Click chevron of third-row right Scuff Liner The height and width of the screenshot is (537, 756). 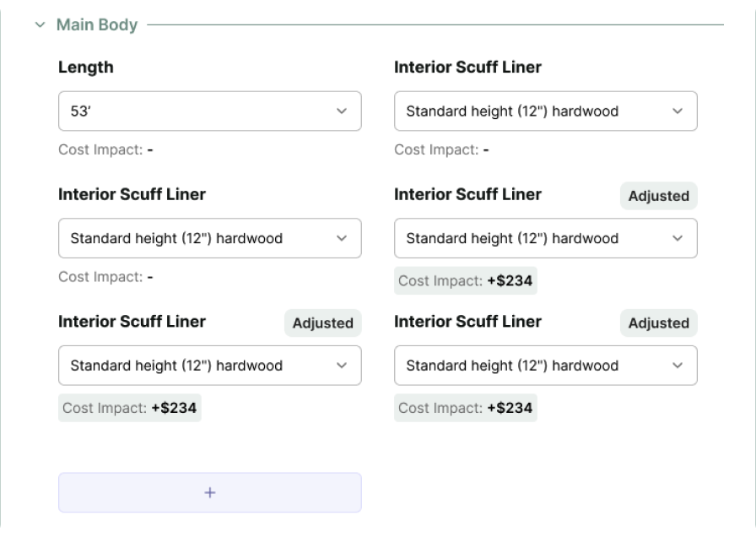[x=678, y=366]
